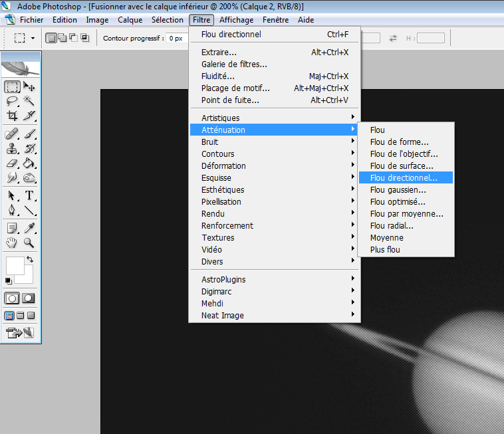Viewport: 504px width, 434px height.
Task: Expand the Bruit submenu
Action: (x=275, y=142)
